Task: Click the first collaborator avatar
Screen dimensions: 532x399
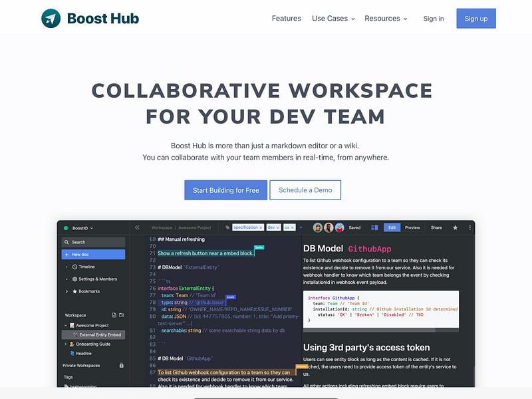Action: coord(318,227)
